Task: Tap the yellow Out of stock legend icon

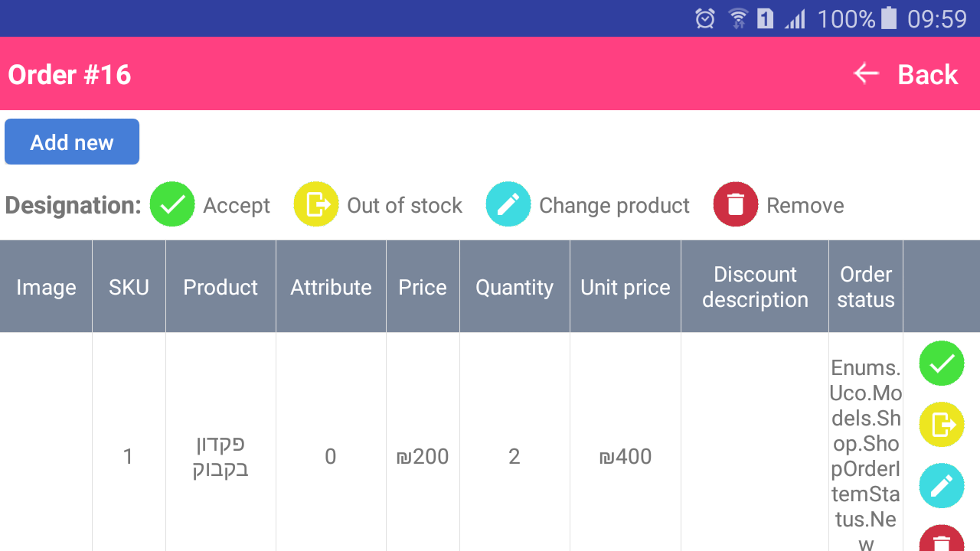Action: click(x=316, y=204)
